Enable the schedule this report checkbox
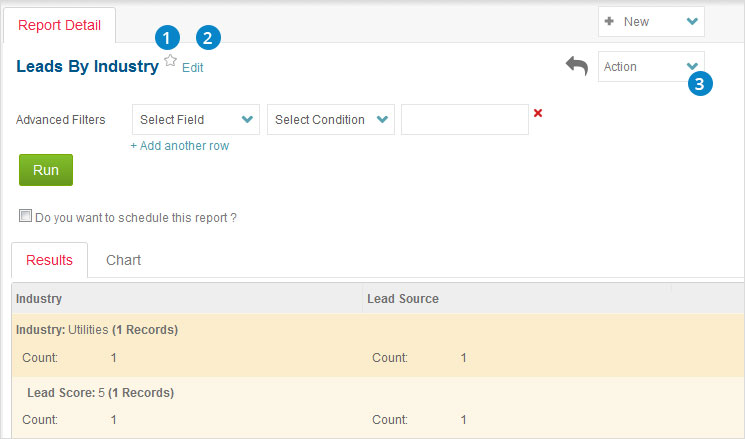The height and width of the screenshot is (439, 745). click(x=25, y=216)
